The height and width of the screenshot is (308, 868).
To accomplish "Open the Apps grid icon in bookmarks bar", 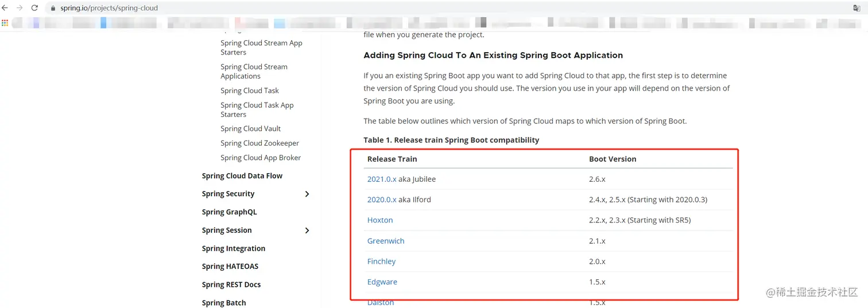I will (x=5, y=23).
